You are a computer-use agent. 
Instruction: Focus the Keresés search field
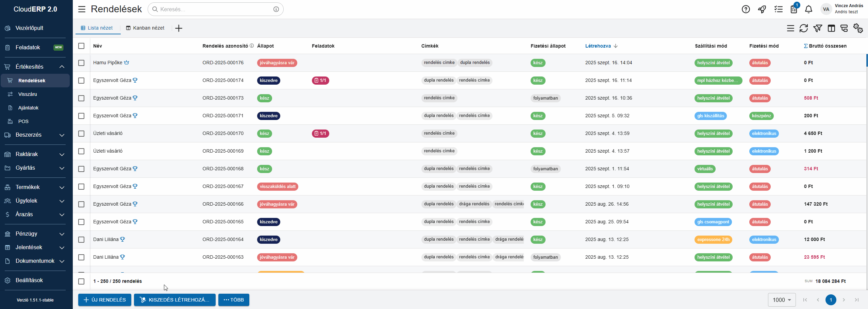[215, 9]
